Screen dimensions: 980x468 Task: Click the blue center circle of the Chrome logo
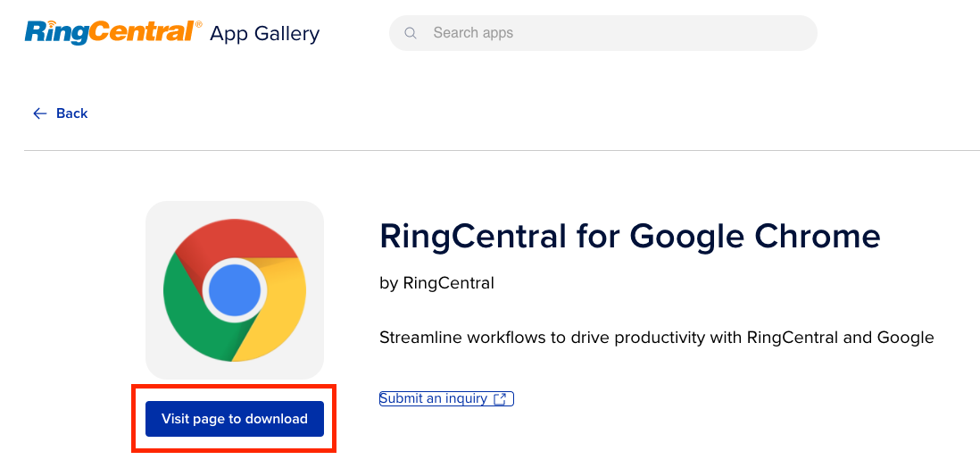[235, 290]
